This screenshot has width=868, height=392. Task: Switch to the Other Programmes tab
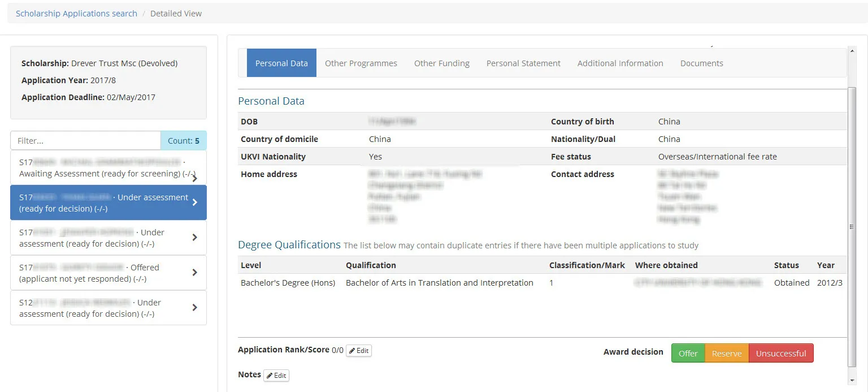(361, 63)
